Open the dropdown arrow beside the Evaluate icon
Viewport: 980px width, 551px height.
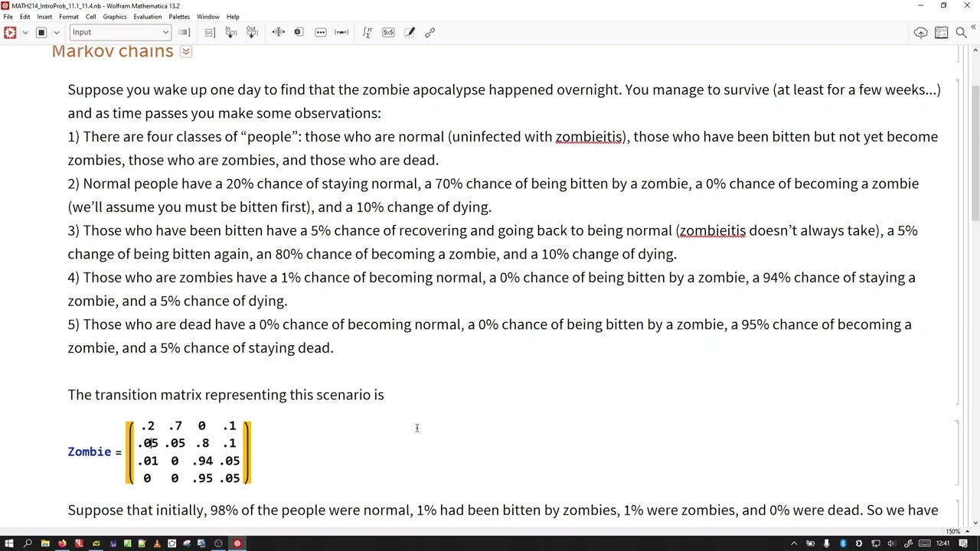25,32
